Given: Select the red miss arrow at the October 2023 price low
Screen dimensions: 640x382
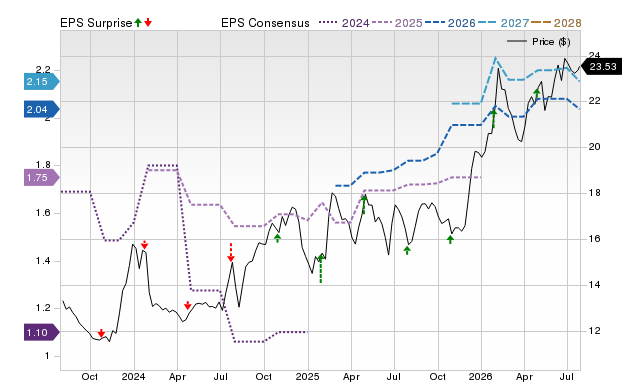Looking at the screenshot, I should [101, 333].
